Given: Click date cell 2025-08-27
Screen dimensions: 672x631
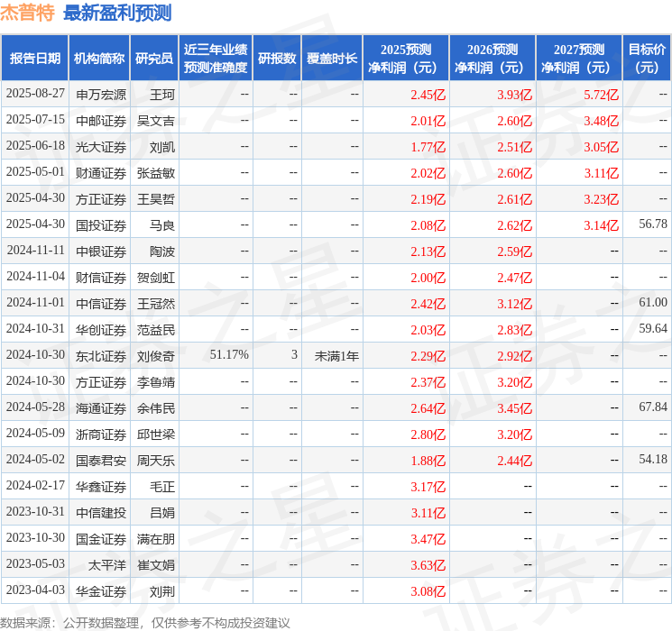Looking at the screenshot, I should pyautogui.click(x=35, y=94).
